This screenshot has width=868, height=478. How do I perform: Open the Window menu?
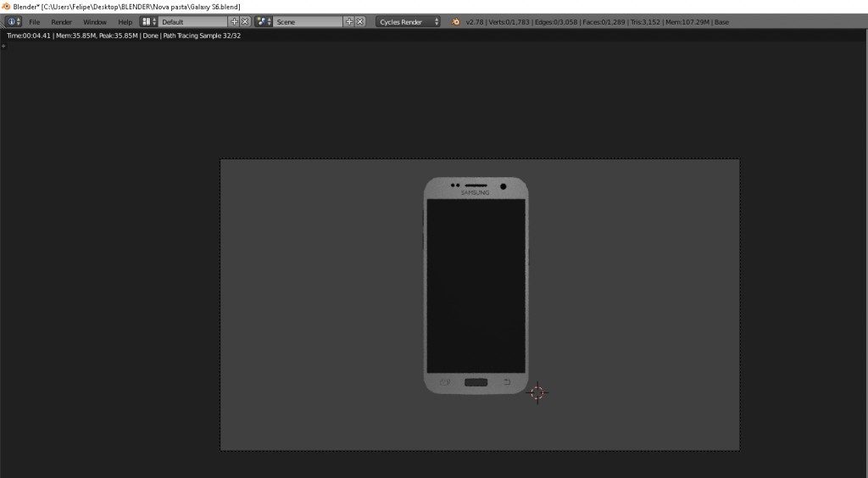pyautogui.click(x=95, y=22)
